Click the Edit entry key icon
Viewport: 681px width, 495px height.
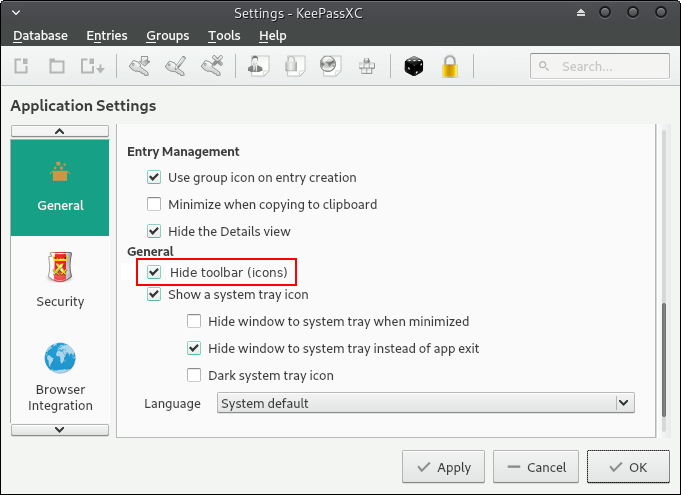point(175,66)
